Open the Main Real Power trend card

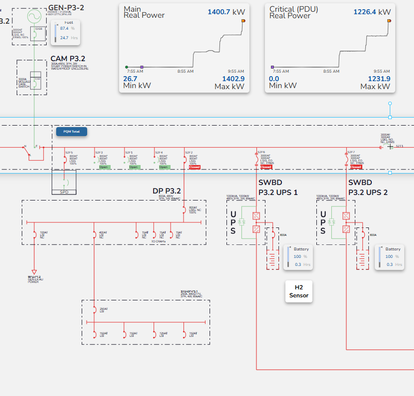(184, 48)
